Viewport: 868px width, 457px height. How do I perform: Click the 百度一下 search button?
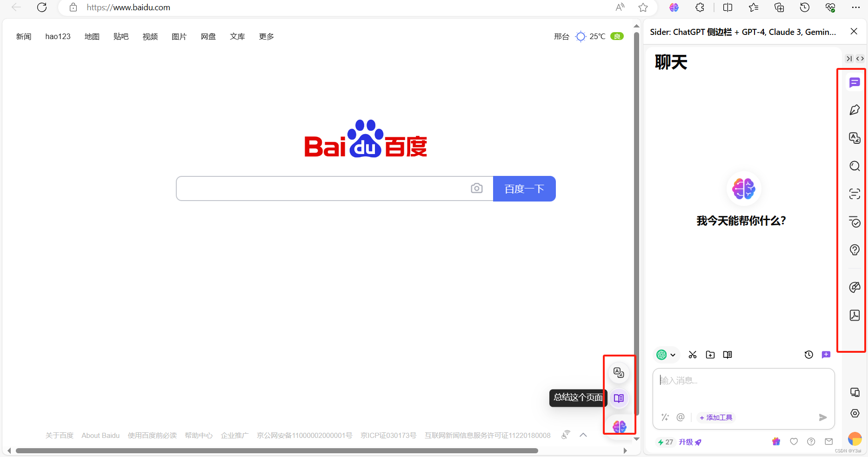524,188
